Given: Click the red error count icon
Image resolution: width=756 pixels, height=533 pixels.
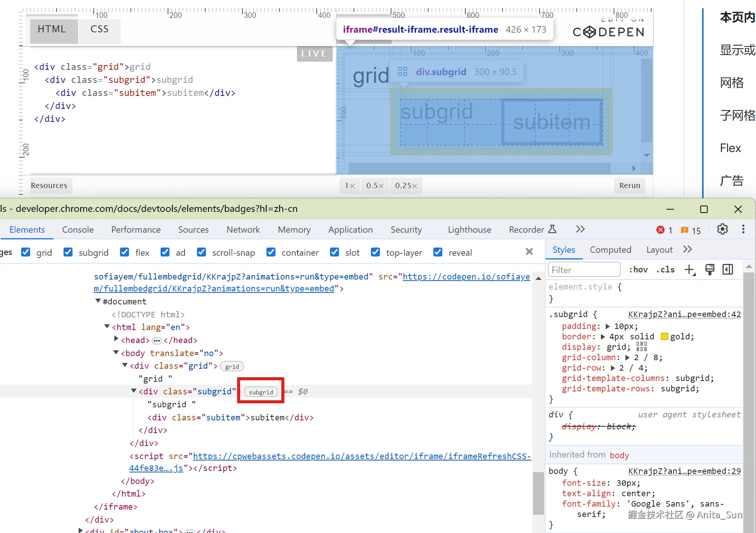Looking at the screenshot, I should [660, 230].
